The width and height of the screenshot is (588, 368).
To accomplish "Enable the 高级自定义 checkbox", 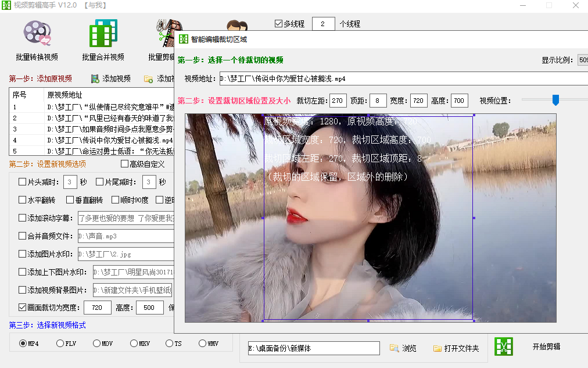I will pyautogui.click(x=124, y=163).
